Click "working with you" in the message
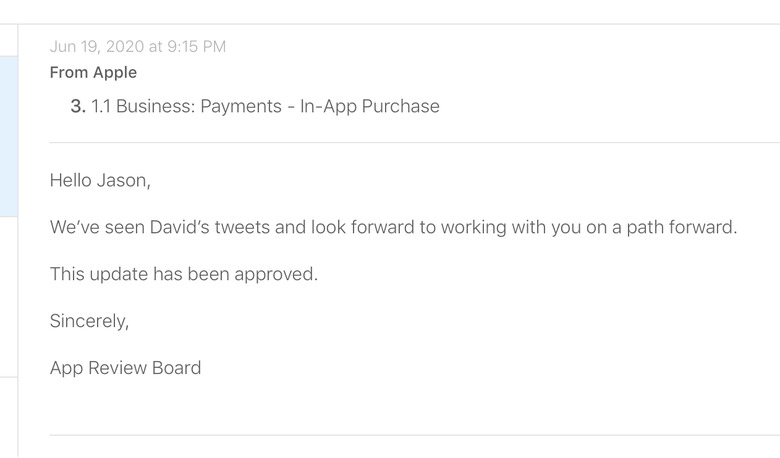The image size is (780, 458). tap(511, 227)
